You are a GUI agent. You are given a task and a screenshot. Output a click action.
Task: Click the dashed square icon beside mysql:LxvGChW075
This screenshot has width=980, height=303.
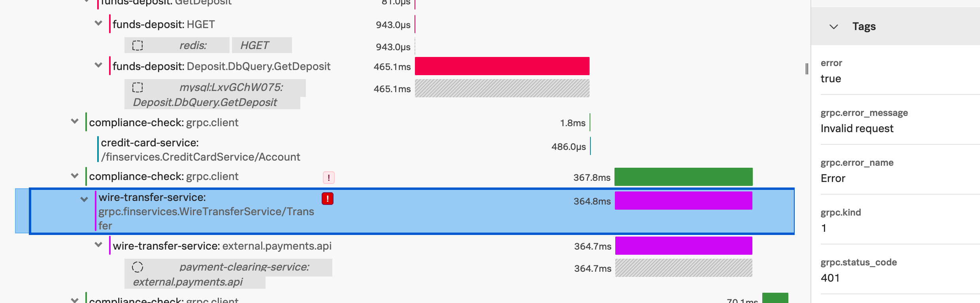click(138, 87)
